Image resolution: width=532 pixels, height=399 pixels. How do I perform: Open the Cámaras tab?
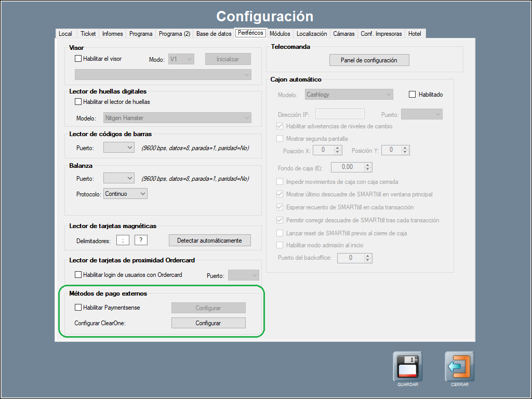(x=343, y=34)
